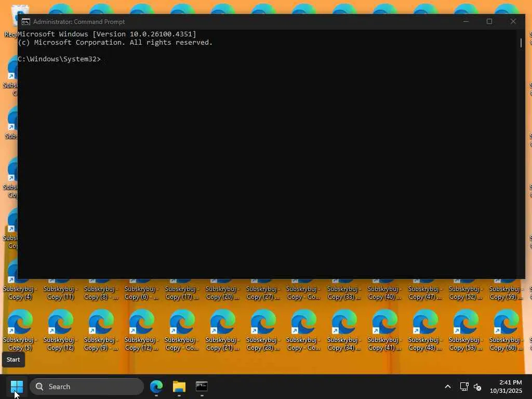Select the Subskrybuj - Copy (4) desktop shortcut
Screen dimensions: 532x399
[x=20, y=292]
